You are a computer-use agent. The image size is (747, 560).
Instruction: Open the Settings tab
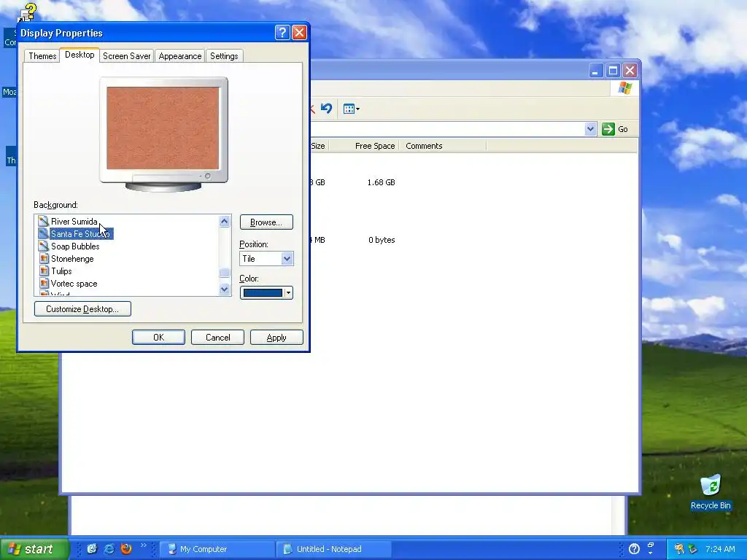224,55
